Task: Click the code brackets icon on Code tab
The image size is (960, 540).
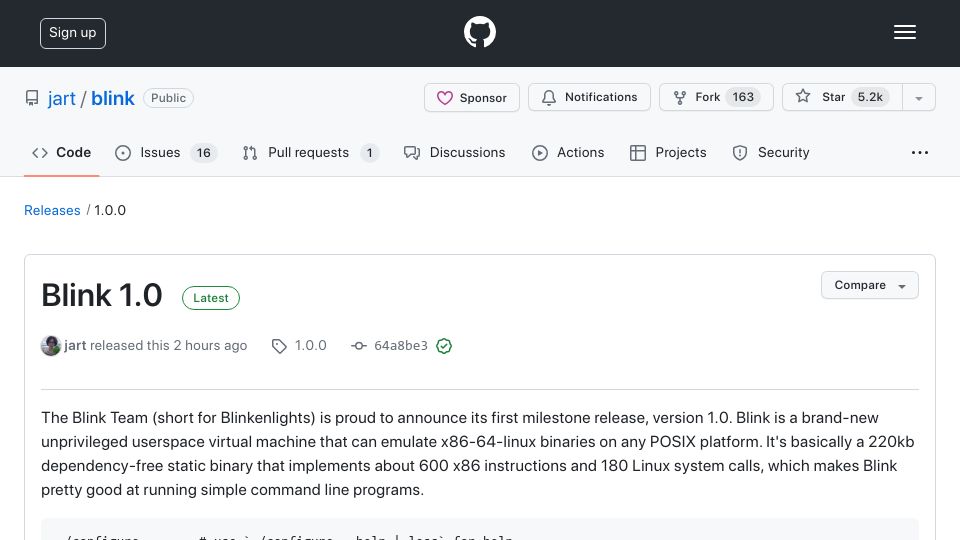Action: pyautogui.click(x=40, y=153)
